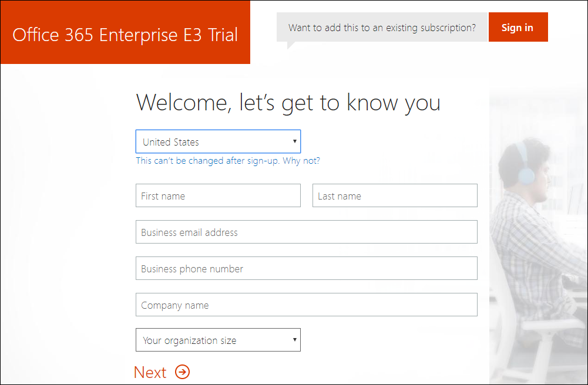Click the Next text label
588x385 pixels.
point(150,372)
